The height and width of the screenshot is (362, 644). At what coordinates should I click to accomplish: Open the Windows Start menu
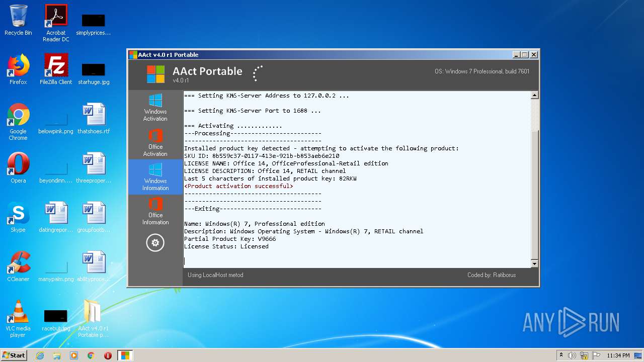(x=14, y=355)
